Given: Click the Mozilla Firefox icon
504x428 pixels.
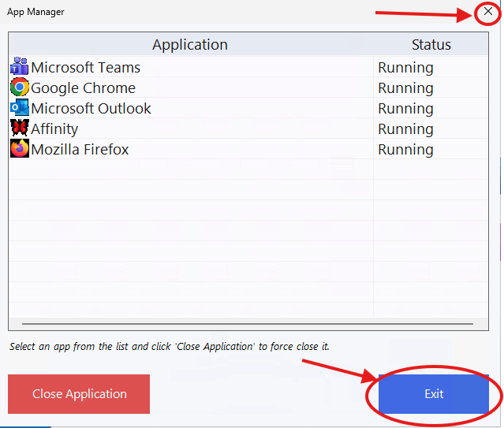Looking at the screenshot, I should pyautogui.click(x=20, y=149).
